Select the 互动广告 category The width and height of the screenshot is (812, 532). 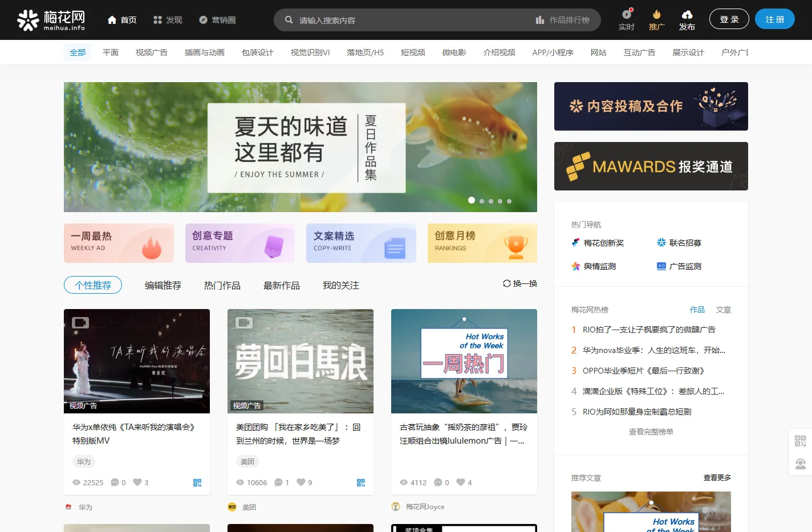tap(640, 52)
